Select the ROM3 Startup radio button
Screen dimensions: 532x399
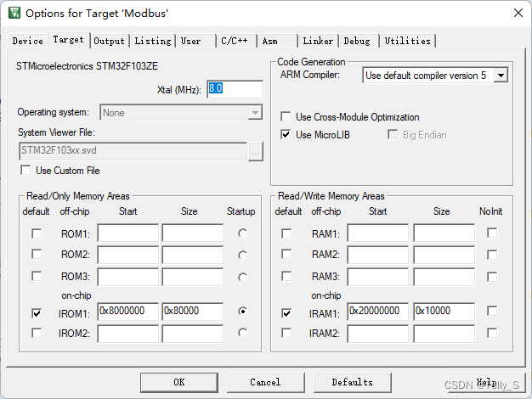[242, 278]
